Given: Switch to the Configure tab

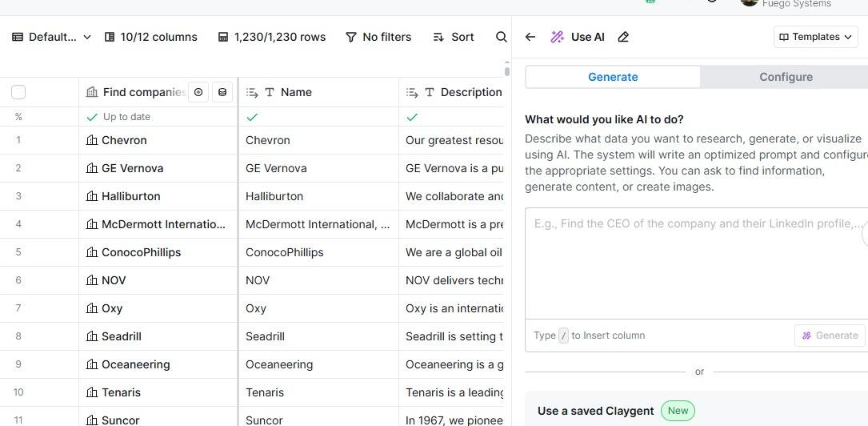Looking at the screenshot, I should click(x=786, y=77).
